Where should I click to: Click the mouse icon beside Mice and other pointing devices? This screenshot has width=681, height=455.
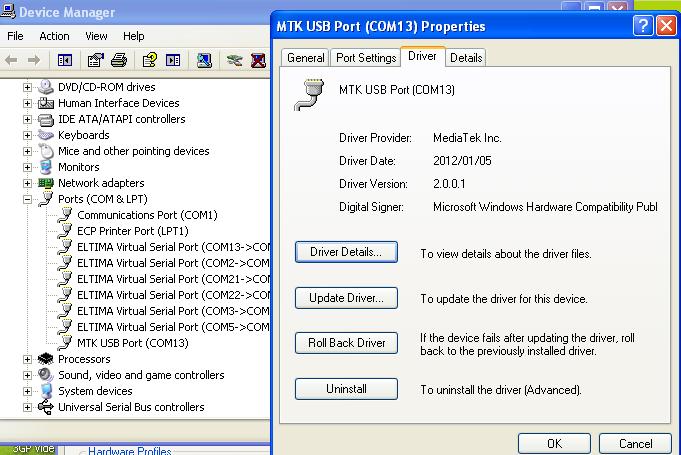(x=46, y=151)
